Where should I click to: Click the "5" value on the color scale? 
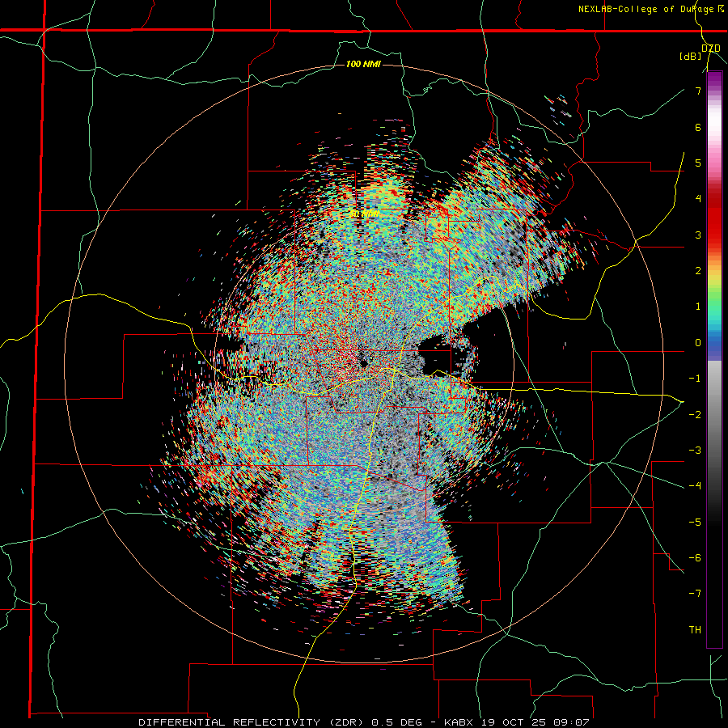[x=698, y=163]
